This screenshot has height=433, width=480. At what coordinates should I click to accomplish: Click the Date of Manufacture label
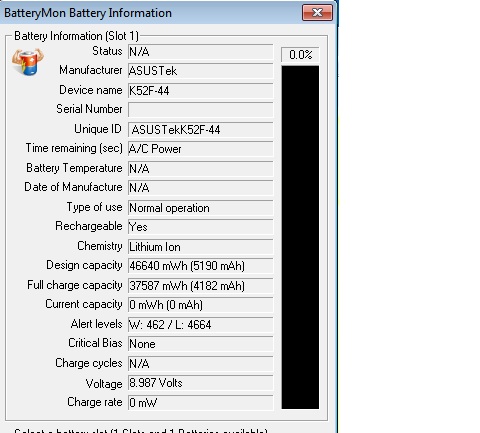click(x=73, y=187)
